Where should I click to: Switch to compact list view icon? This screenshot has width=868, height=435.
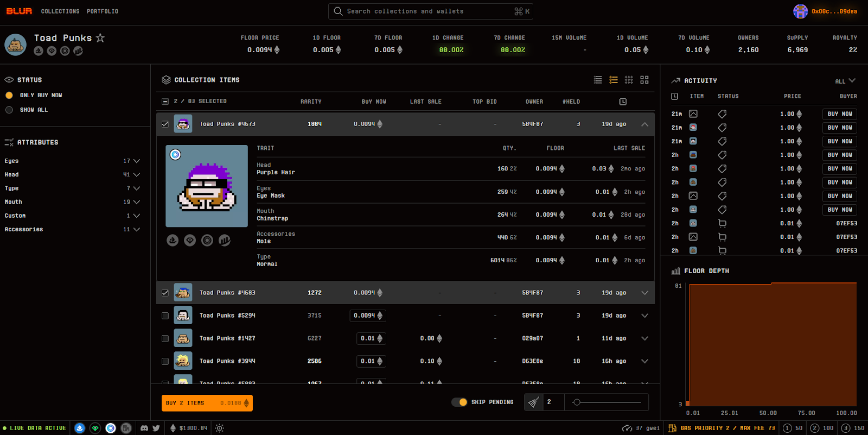598,80
